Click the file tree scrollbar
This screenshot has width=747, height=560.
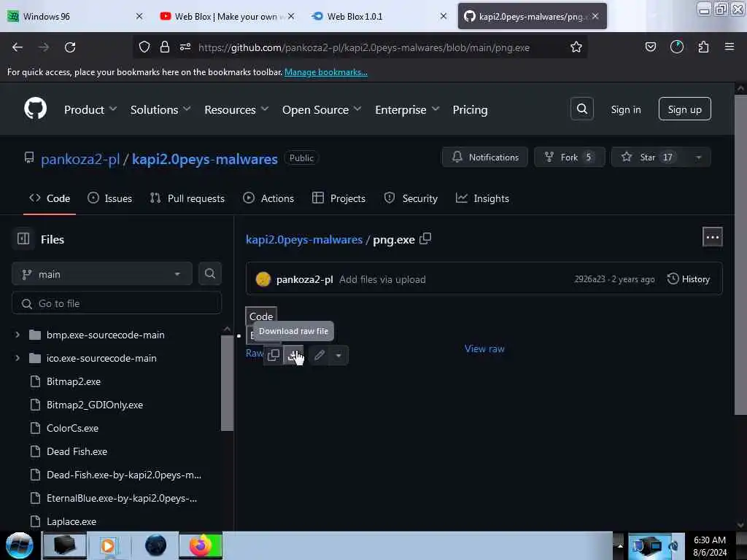[x=228, y=382]
